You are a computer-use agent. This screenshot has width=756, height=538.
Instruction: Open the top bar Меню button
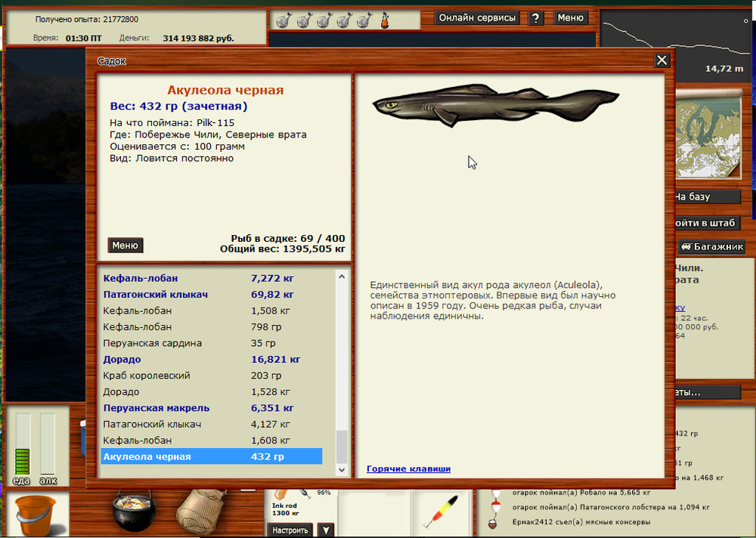(570, 18)
